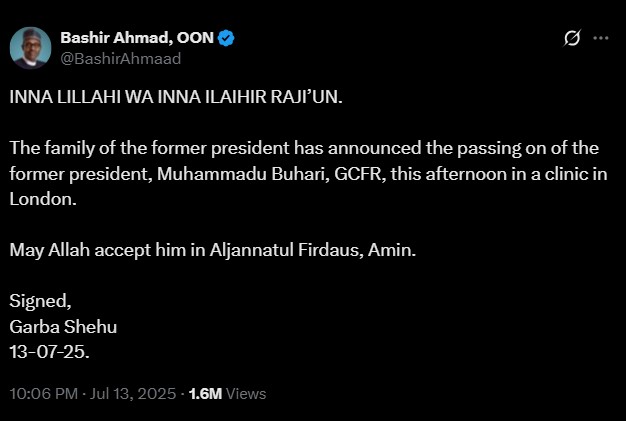Click the display name Bashir Ahmad, OON
Image resolution: width=626 pixels, height=421 pixels.
pos(136,38)
